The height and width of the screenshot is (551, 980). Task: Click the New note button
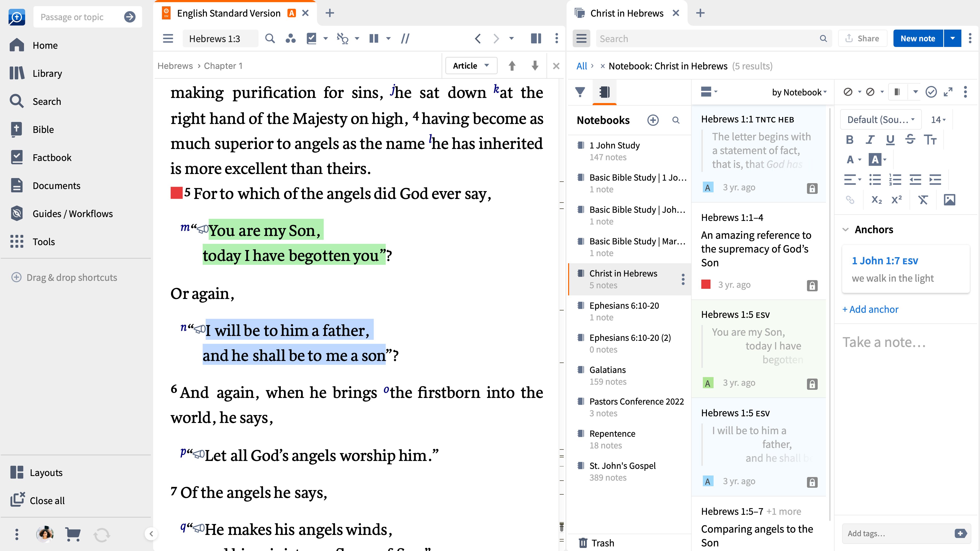(918, 39)
